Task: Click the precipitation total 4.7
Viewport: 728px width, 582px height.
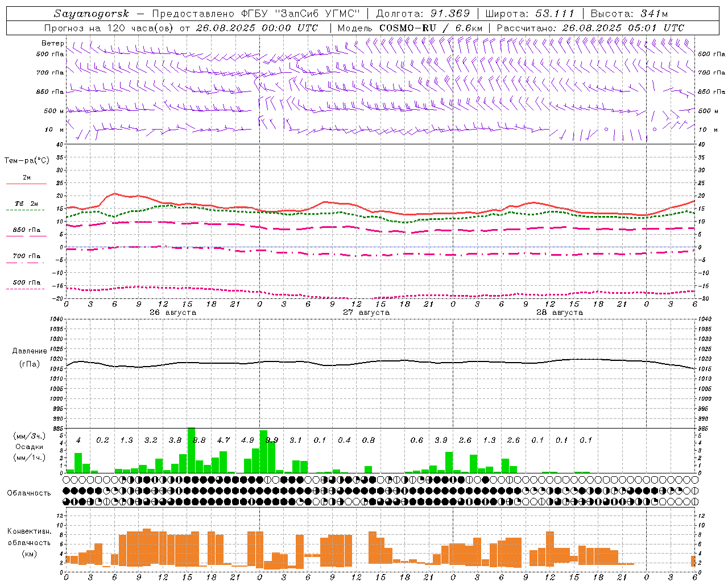Action: 224,440
